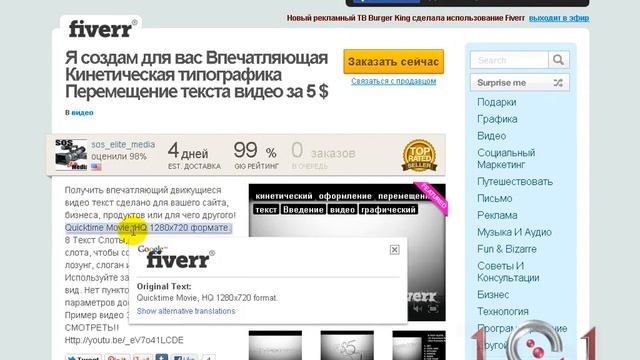Open the gallery thumbnail showing $5
Viewport: 640px width, 360px height.
click(x=347, y=345)
